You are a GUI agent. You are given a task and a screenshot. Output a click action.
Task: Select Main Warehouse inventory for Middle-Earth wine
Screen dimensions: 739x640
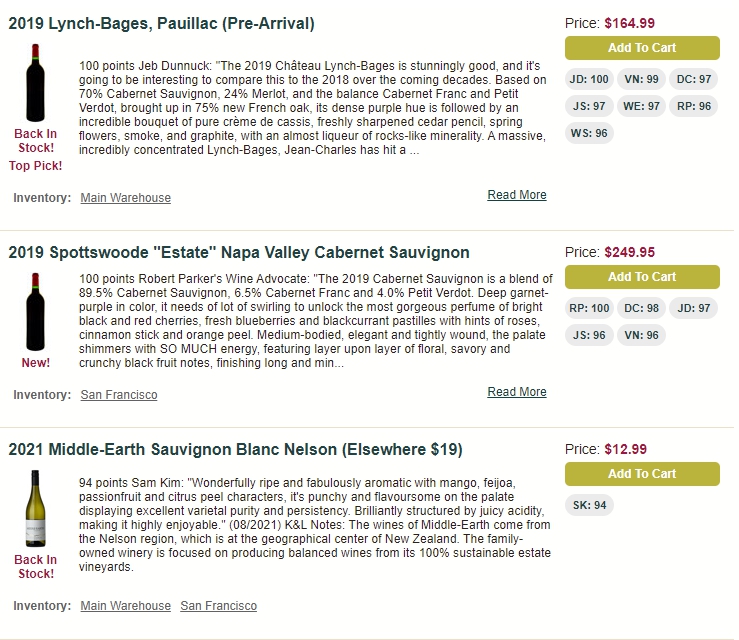[125, 606]
